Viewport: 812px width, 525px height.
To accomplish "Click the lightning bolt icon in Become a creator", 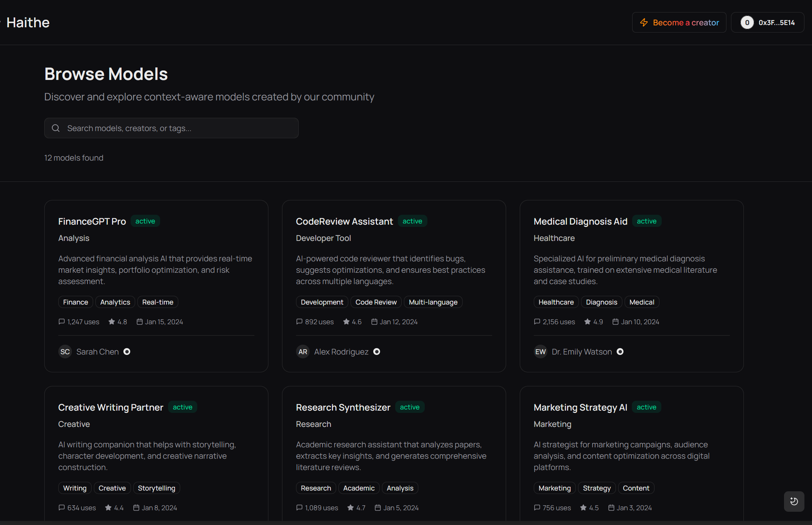I will [644, 22].
